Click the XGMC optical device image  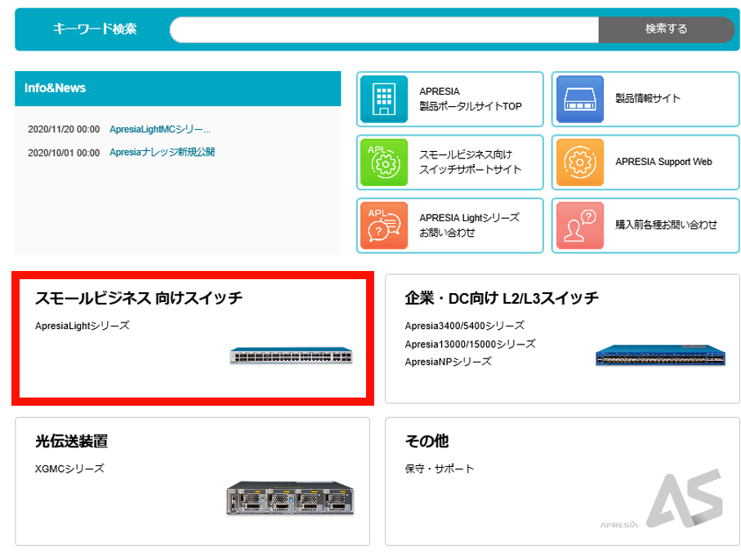pyautogui.click(x=290, y=498)
